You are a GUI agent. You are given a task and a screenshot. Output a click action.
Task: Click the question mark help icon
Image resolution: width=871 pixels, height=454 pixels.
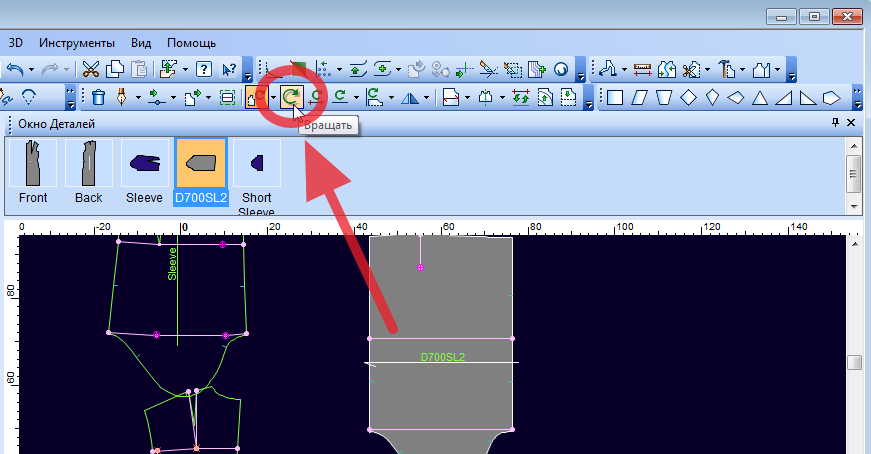coord(204,69)
